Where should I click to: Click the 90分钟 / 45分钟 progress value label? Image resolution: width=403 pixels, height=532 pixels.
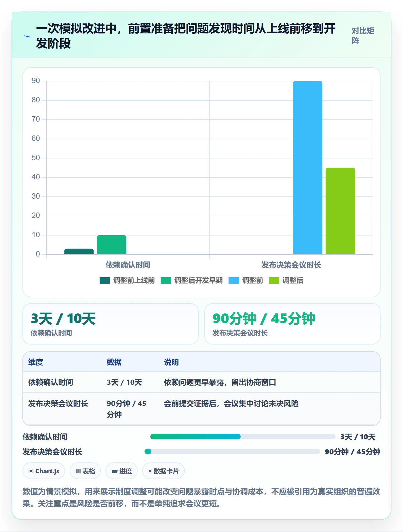353,452
